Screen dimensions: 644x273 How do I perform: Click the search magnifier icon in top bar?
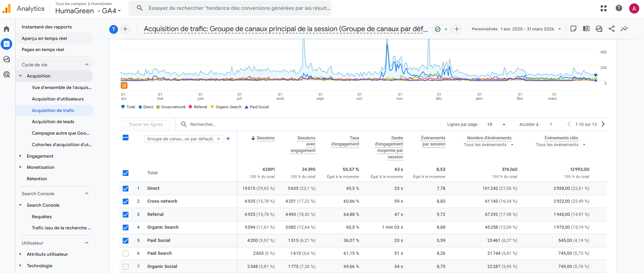click(140, 8)
